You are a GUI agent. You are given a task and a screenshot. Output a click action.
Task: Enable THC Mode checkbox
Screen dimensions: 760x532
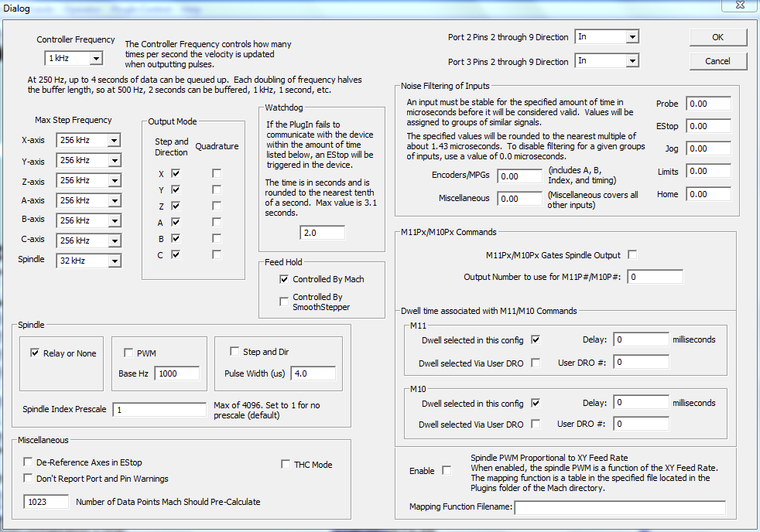285,465
